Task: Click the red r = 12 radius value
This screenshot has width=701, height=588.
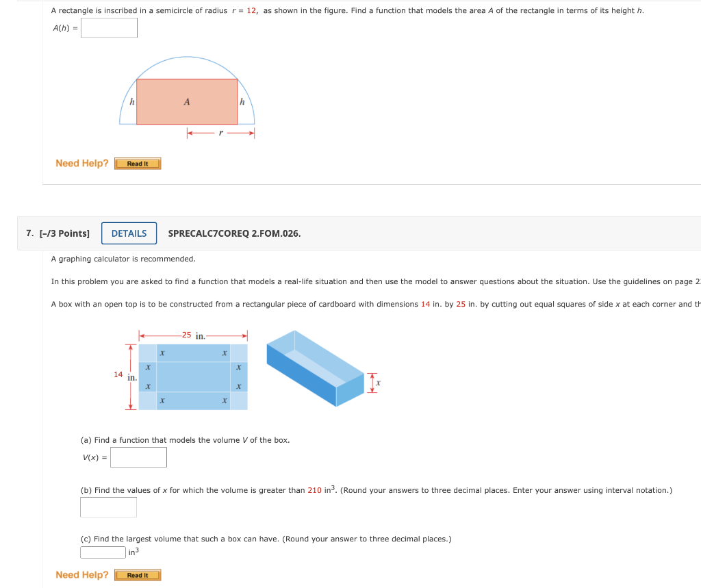Action: pyautogui.click(x=244, y=10)
